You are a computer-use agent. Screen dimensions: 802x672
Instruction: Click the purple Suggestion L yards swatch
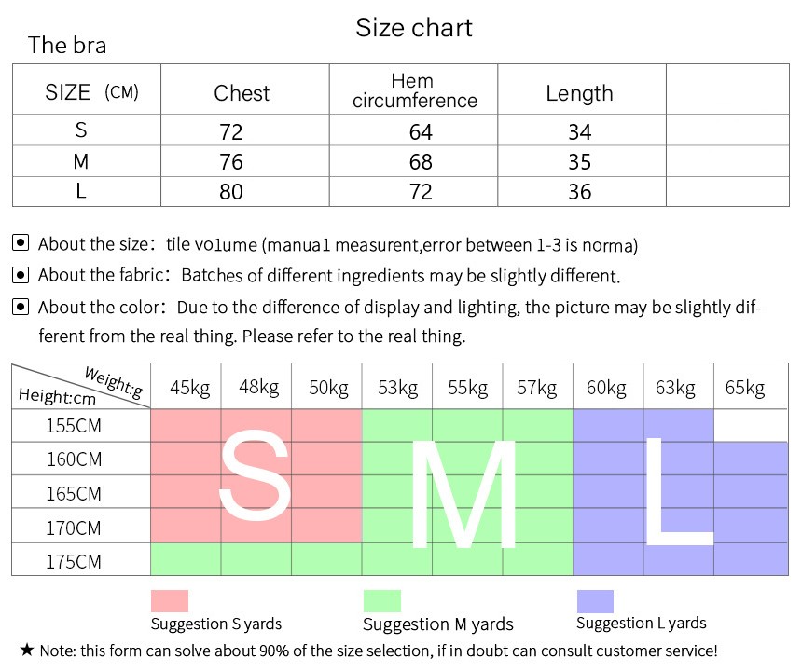[595, 601]
